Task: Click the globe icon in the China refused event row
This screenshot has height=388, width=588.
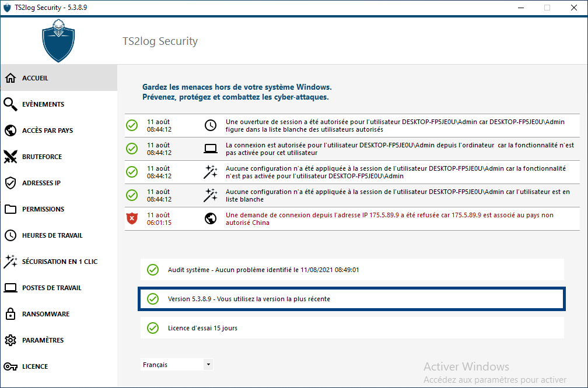Action: point(211,218)
